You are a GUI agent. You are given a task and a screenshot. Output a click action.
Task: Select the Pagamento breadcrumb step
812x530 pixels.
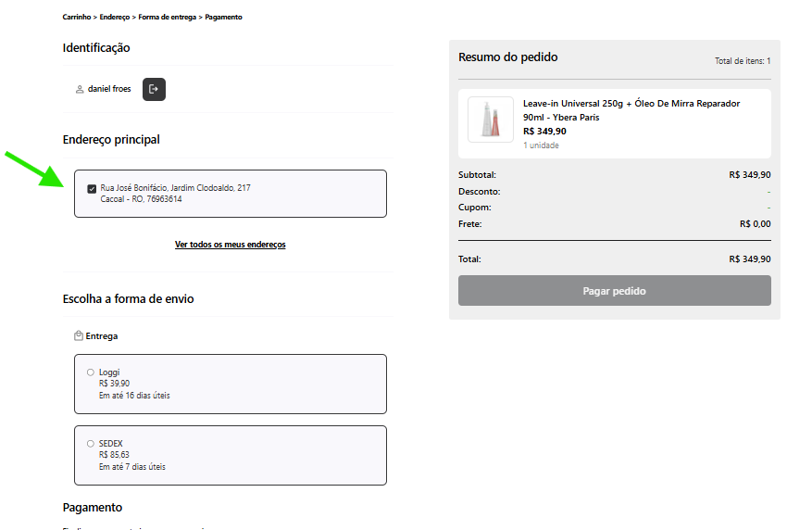pyautogui.click(x=223, y=17)
